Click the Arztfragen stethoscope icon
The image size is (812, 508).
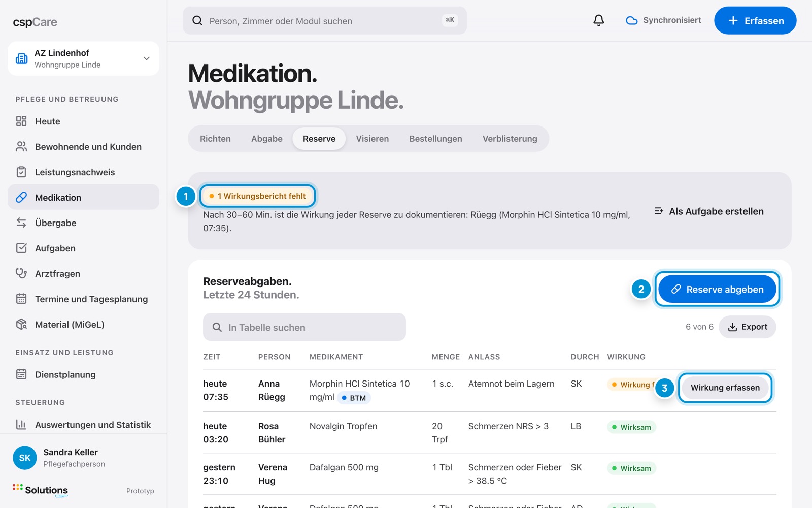21,273
